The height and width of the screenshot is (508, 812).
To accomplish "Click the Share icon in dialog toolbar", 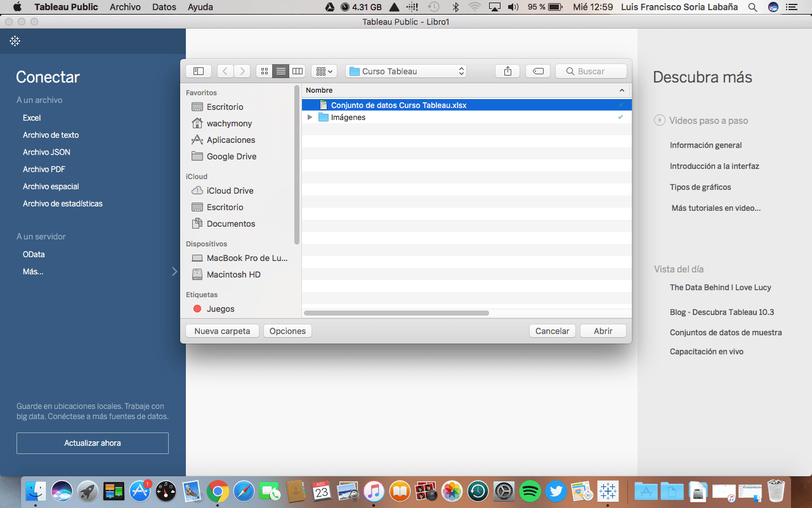I will [507, 71].
